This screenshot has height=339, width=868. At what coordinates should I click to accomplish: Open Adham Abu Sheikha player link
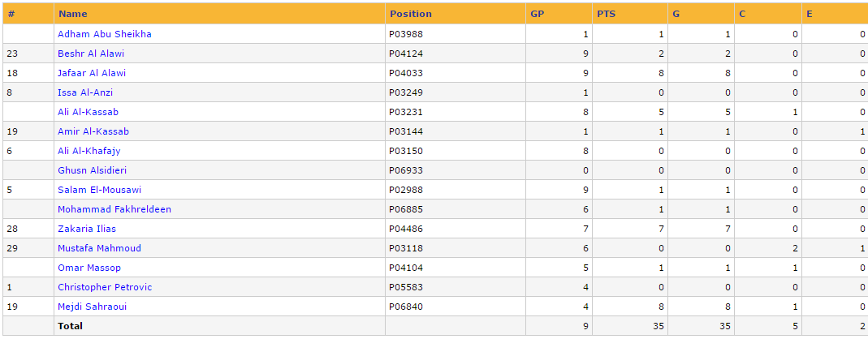(105, 34)
